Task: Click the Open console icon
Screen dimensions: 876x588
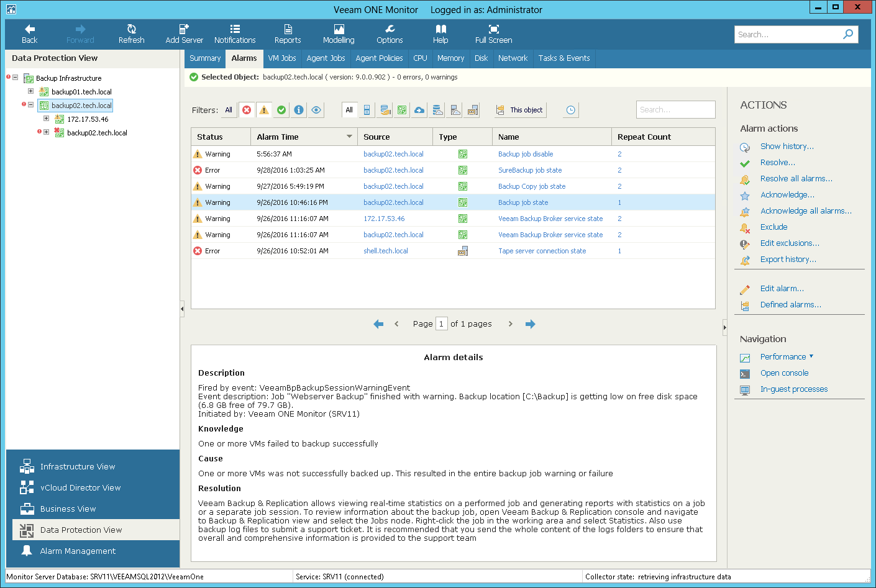Action: (745, 374)
